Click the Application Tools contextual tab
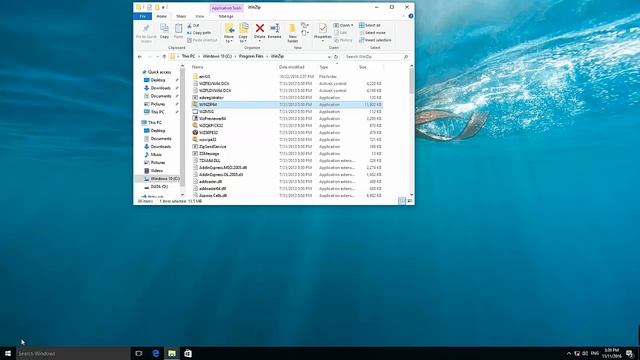 tap(227, 8)
